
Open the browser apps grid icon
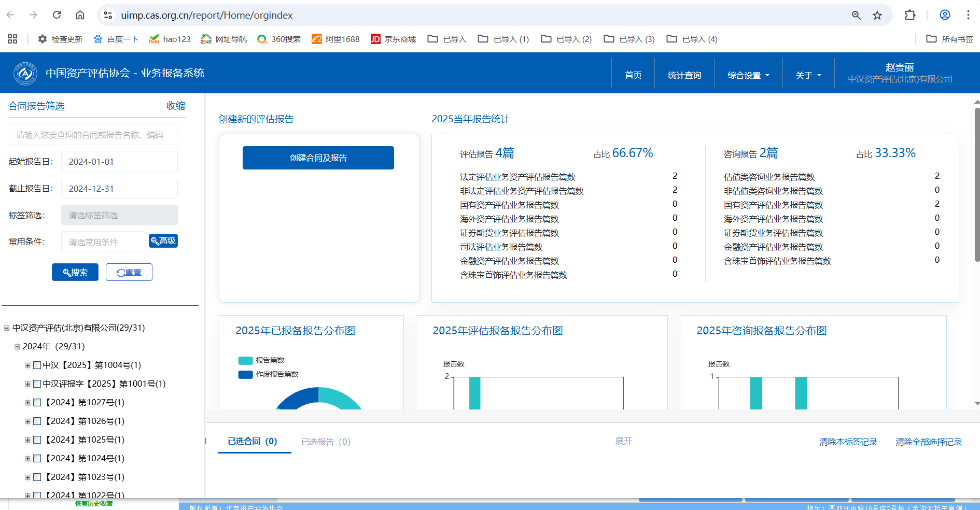click(x=12, y=39)
